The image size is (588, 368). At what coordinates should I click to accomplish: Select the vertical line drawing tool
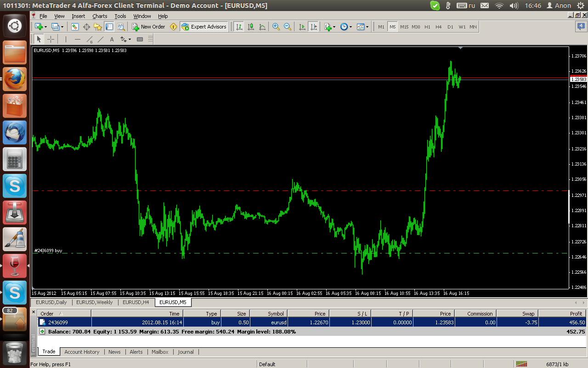(x=66, y=39)
